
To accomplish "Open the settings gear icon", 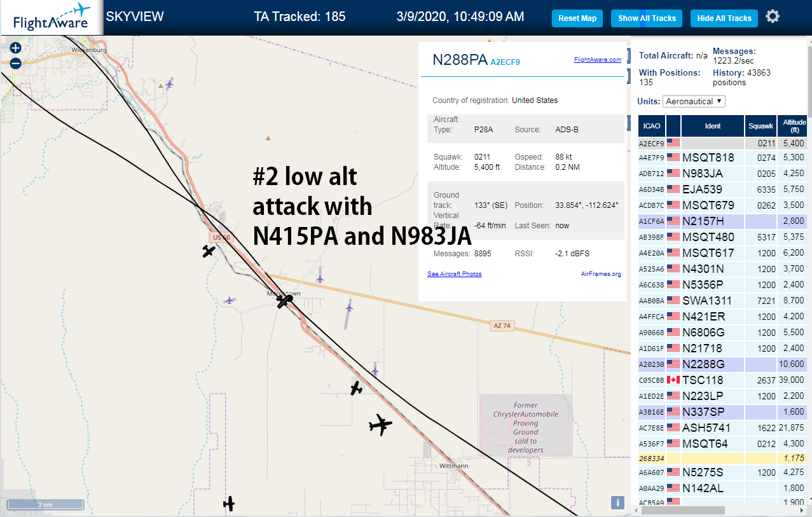I will pyautogui.click(x=773, y=17).
